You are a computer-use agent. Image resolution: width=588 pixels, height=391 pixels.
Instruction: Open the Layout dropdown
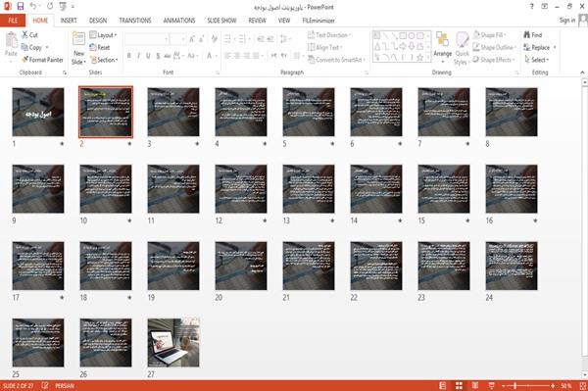click(x=104, y=35)
